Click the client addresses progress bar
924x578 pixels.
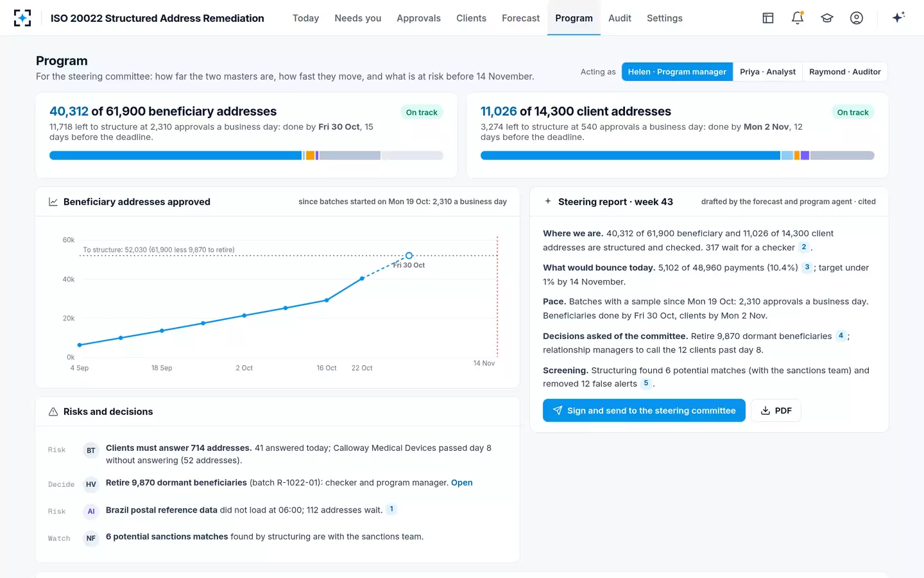[678, 155]
